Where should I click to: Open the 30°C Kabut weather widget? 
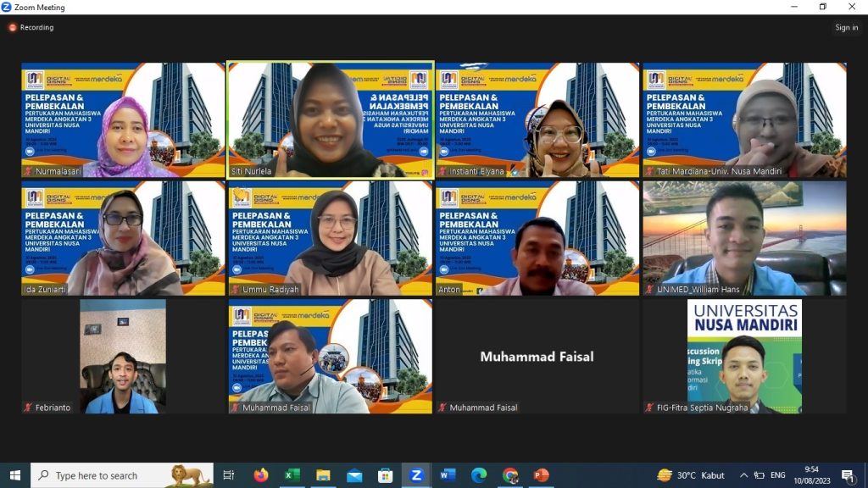click(690, 475)
